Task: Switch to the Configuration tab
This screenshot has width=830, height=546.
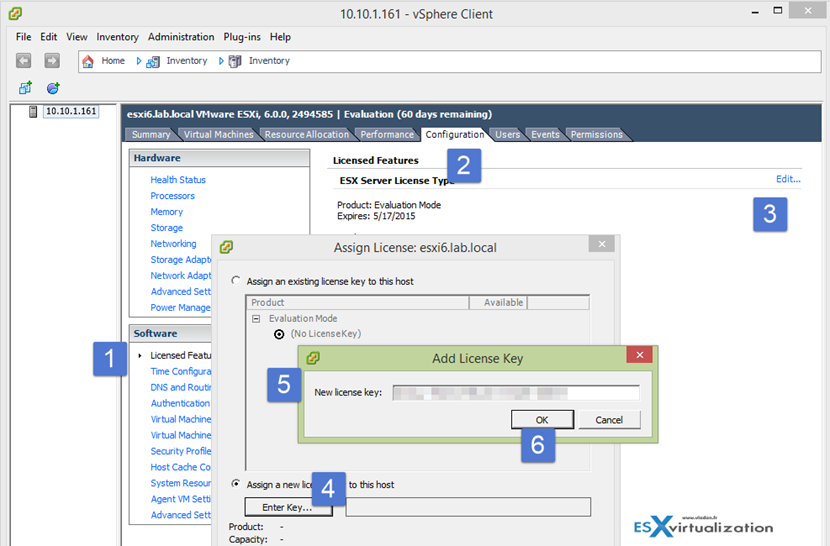Action: click(x=455, y=135)
